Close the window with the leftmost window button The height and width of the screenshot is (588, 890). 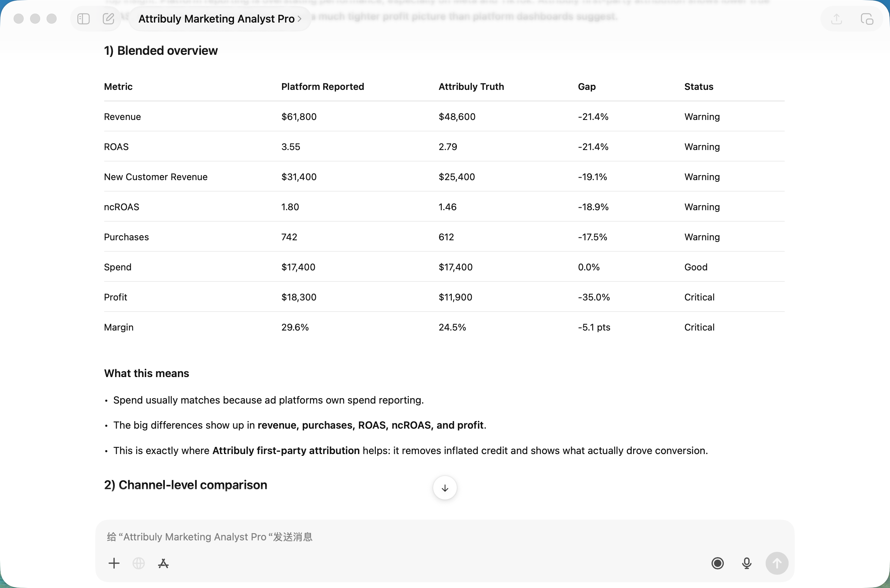click(19, 19)
